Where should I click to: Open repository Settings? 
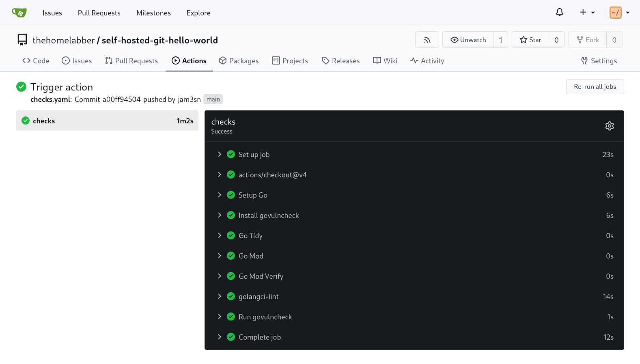(x=599, y=61)
